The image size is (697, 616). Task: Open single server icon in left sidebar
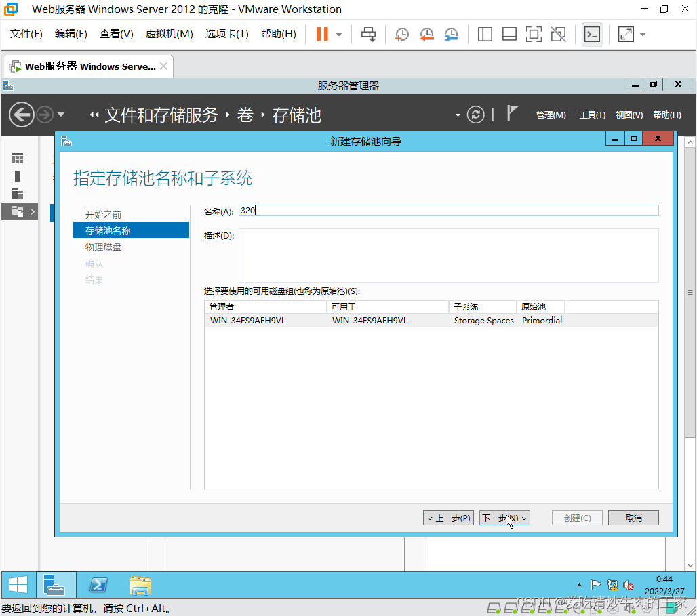click(x=18, y=176)
